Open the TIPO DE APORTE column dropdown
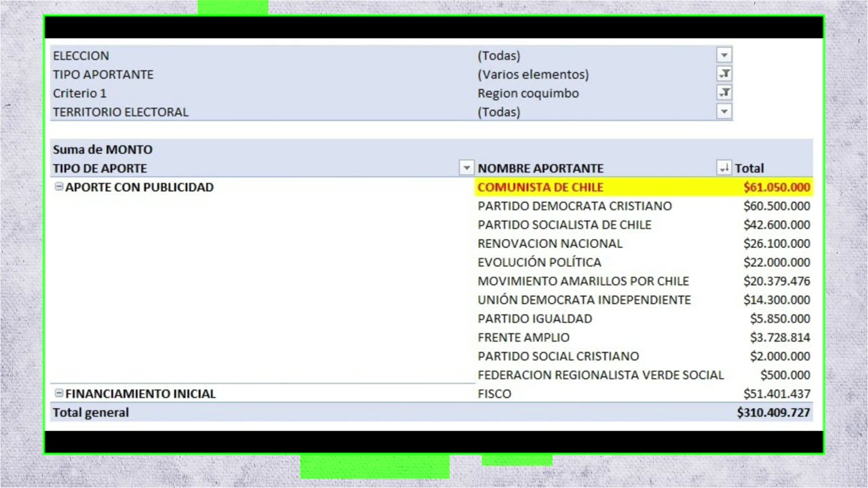Image resolution: width=868 pixels, height=488 pixels. (x=467, y=168)
